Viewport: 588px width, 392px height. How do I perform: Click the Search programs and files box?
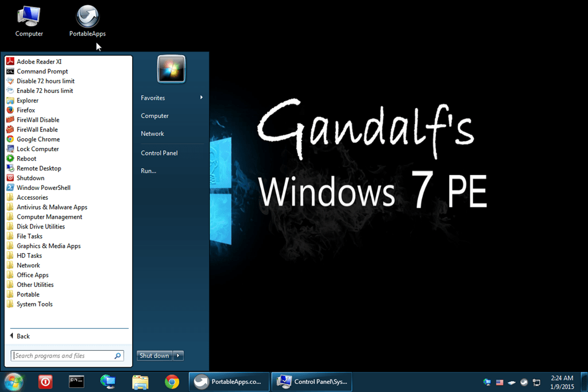(67, 356)
